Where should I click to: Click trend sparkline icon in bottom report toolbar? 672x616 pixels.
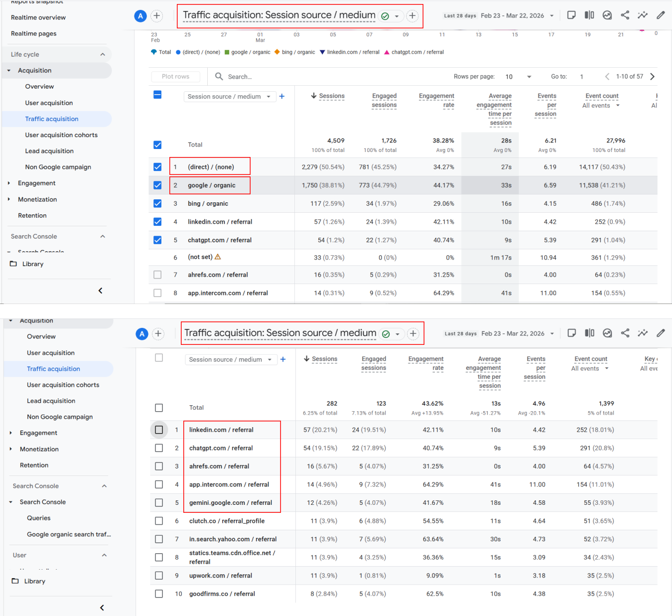pyautogui.click(x=643, y=333)
